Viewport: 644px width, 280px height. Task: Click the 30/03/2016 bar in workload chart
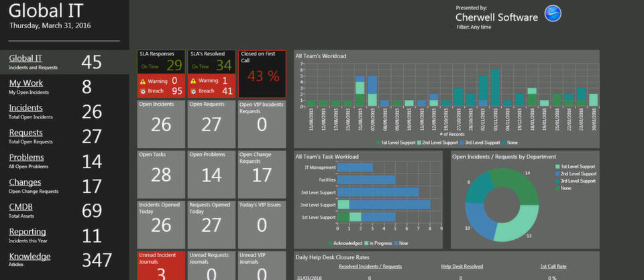tap(594, 100)
